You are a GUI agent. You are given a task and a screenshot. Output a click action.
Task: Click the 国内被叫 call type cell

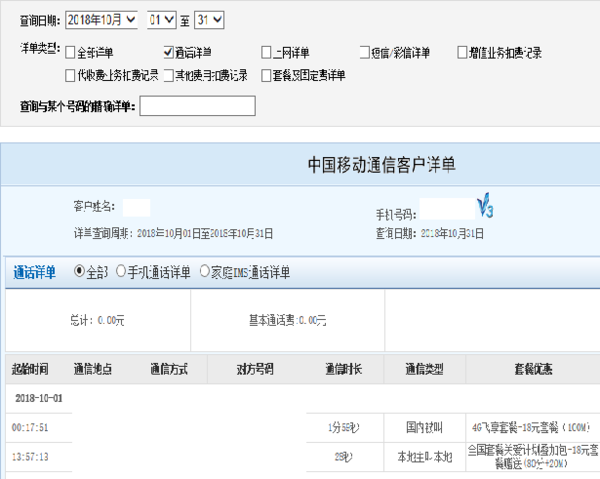tap(424, 427)
